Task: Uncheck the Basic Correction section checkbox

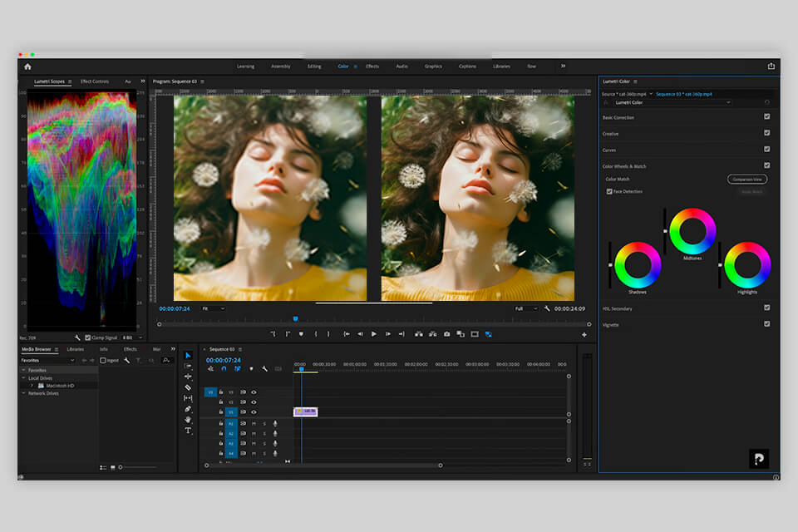Action: pos(766,117)
